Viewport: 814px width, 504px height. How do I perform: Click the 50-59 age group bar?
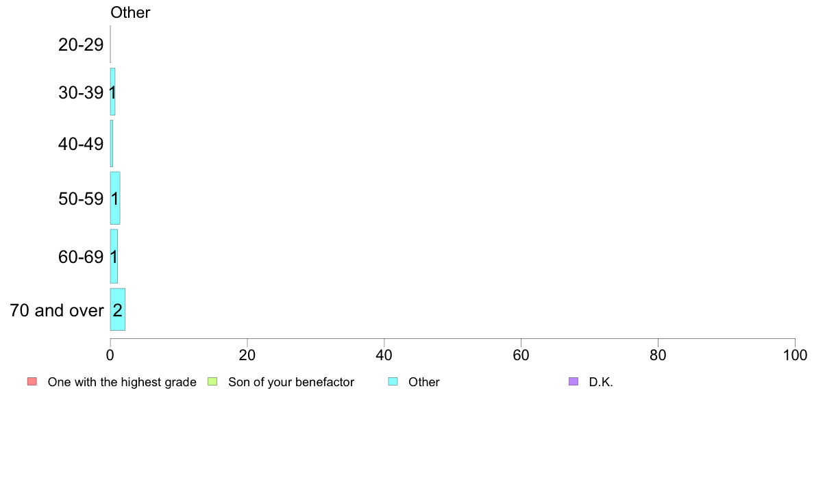click(115, 199)
